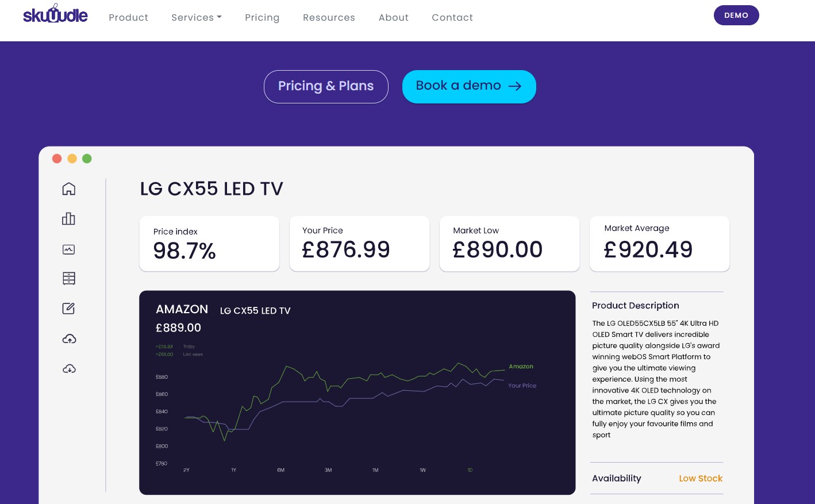Click the cloud upload icon
Screen dimensions: 815x504
point(69,338)
